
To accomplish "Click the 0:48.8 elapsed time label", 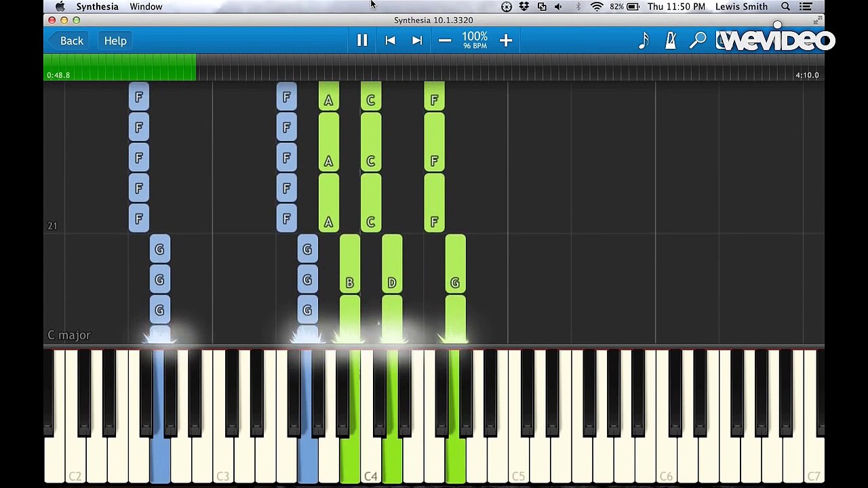I will (x=58, y=75).
